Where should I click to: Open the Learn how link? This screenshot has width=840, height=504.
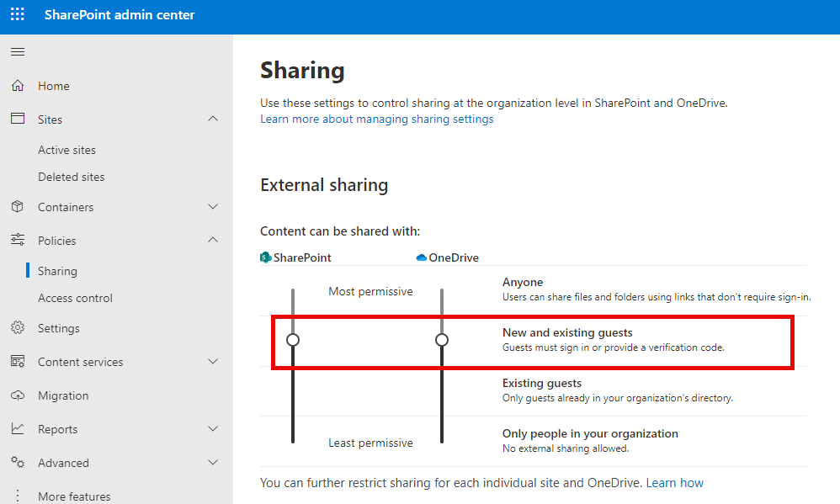pos(674,483)
